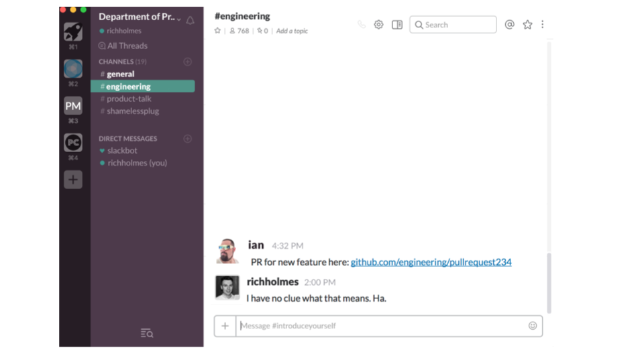
Task: Toggle the channel details pane icon
Action: point(397,25)
